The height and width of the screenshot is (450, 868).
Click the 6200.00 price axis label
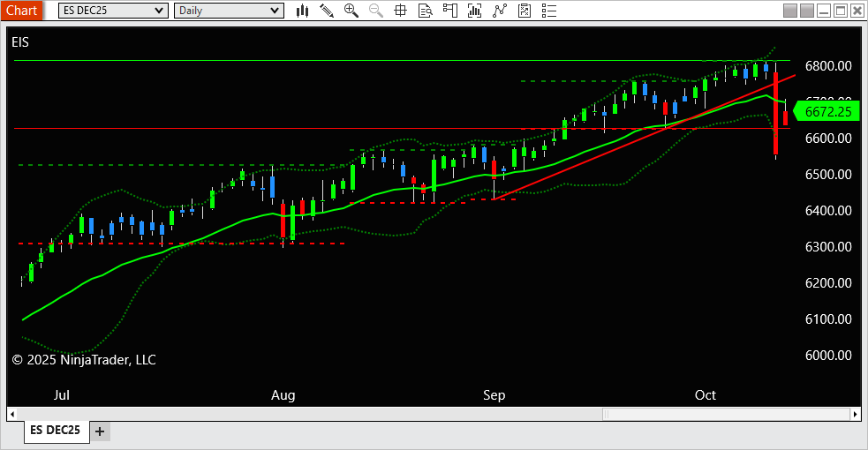tap(828, 283)
